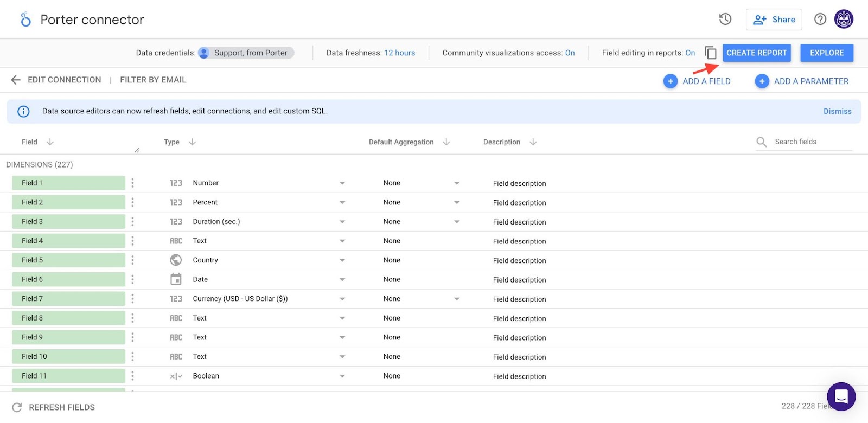This screenshot has height=423, width=868.
Task: Sort by Default Aggregation column arrow
Action: (446, 142)
